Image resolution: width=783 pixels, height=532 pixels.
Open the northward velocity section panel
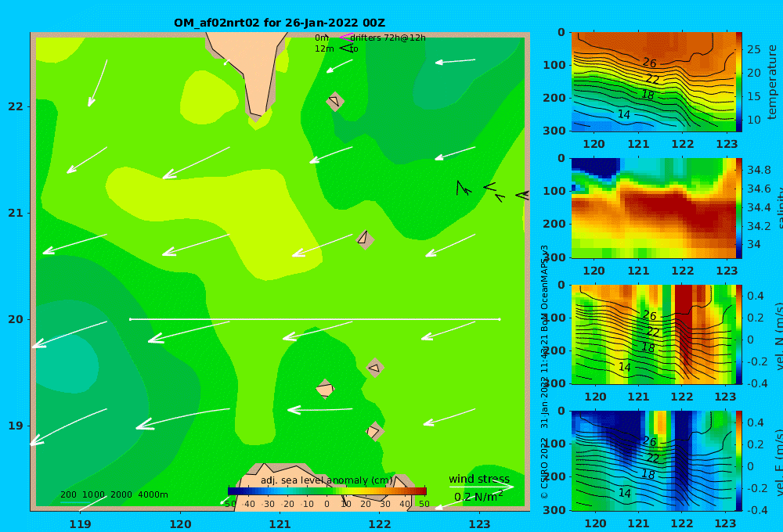click(x=653, y=334)
